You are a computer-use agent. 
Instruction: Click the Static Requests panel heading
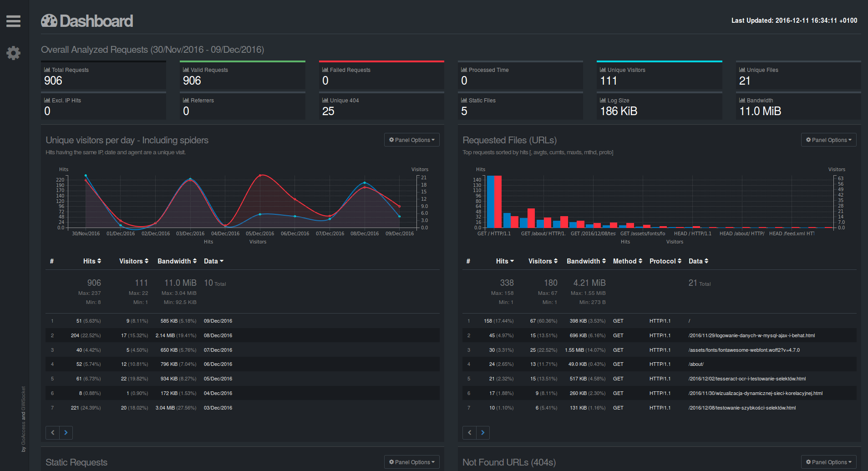[x=76, y=462]
